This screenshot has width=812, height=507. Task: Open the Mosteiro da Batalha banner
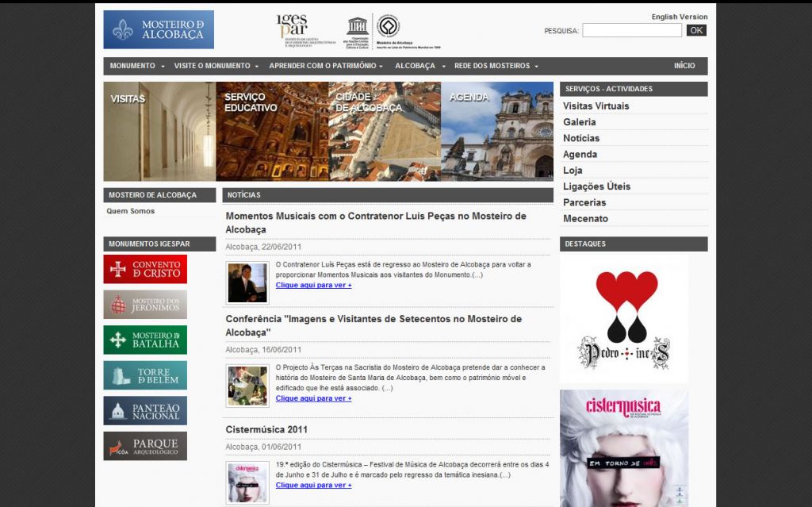tap(145, 340)
